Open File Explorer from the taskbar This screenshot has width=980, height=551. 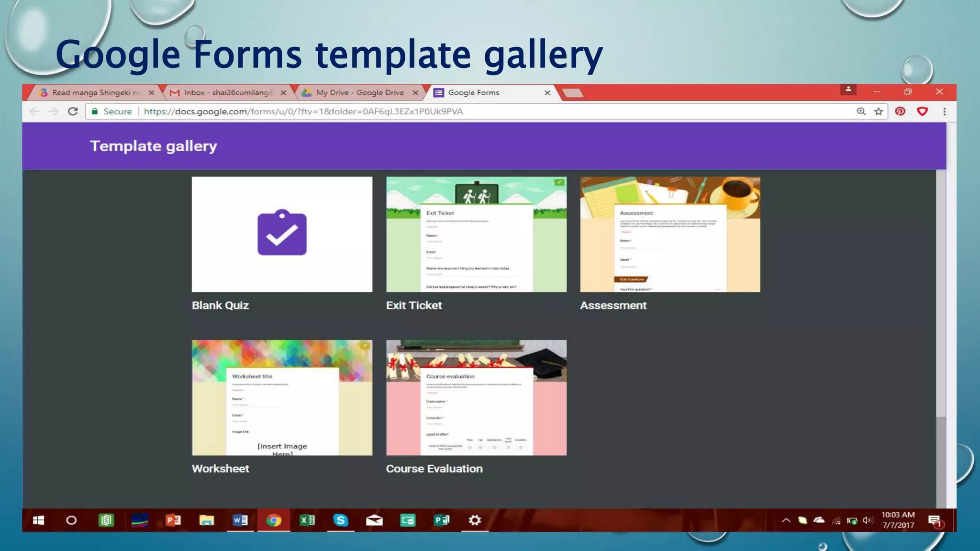click(x=207, y=520)
